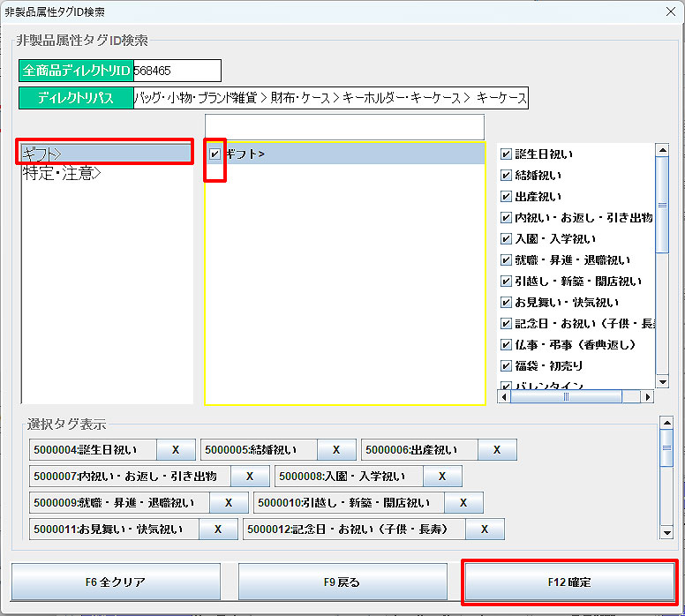Uncheck the ギフト> checkbox in middle list

(215, 154)
